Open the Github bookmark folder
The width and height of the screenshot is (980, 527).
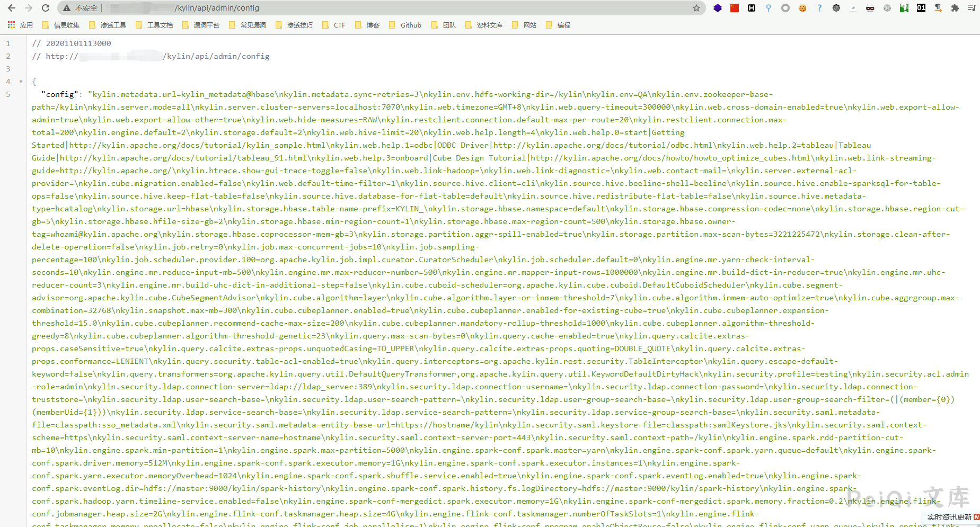point(405,25)
